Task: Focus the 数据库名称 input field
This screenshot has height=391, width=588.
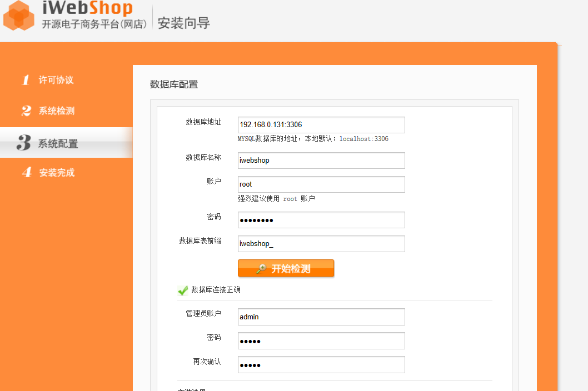Action: click(321, 161)
